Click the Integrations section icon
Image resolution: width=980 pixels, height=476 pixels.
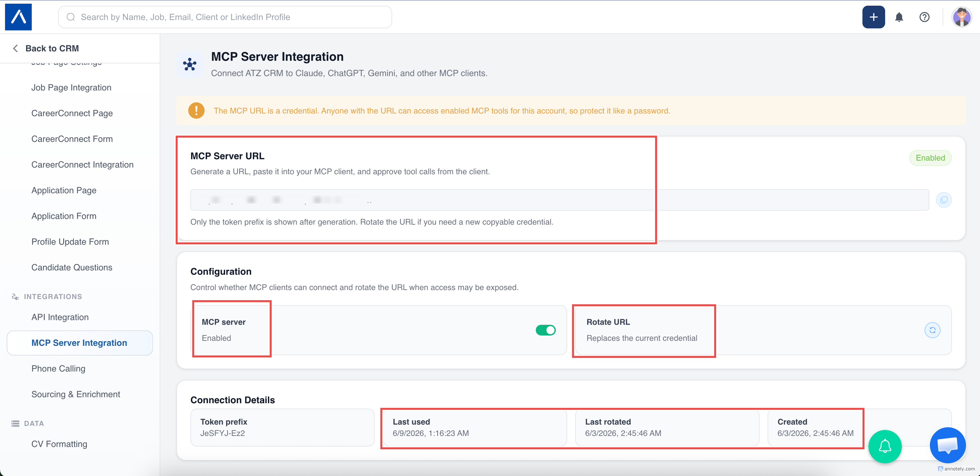[x=15, y=296]
